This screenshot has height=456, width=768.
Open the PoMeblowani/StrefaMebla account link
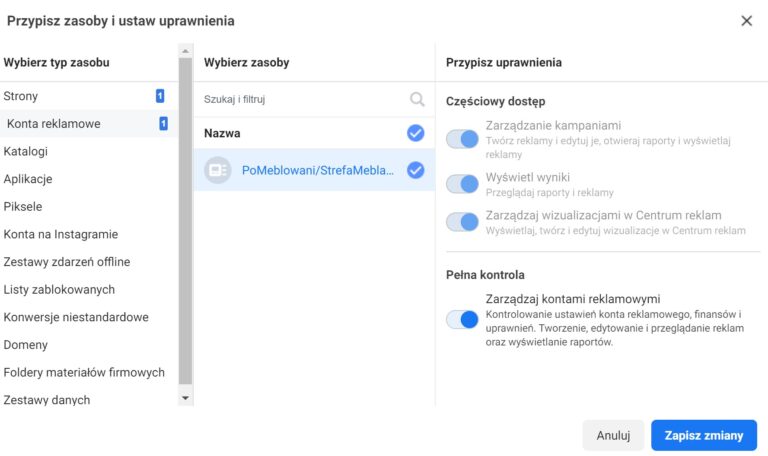pos(318,170)
